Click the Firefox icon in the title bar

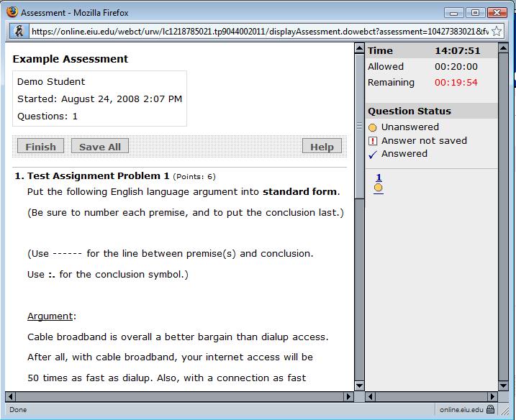coord(12,12)
